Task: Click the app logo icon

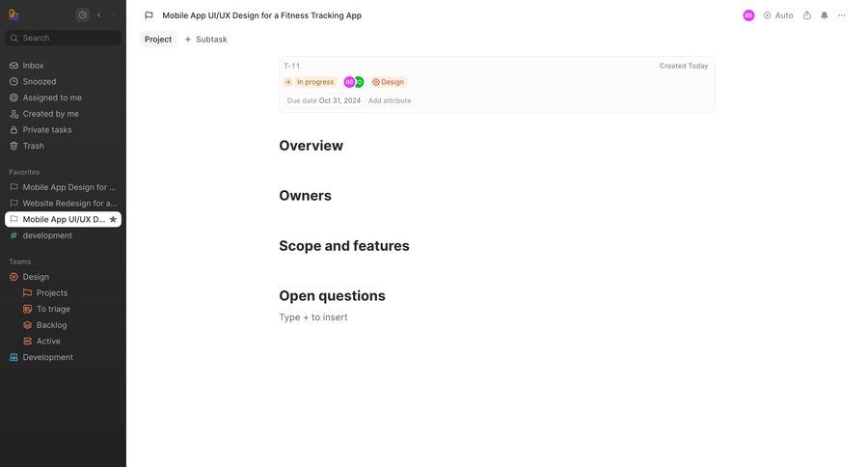Action: tap(14, 15)
